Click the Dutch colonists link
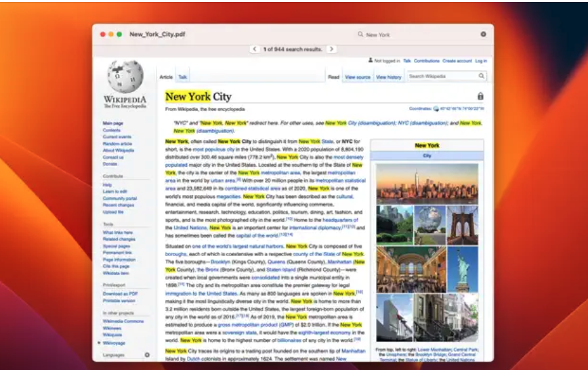Viewport: 588px width, 370px height. (194, 358)
